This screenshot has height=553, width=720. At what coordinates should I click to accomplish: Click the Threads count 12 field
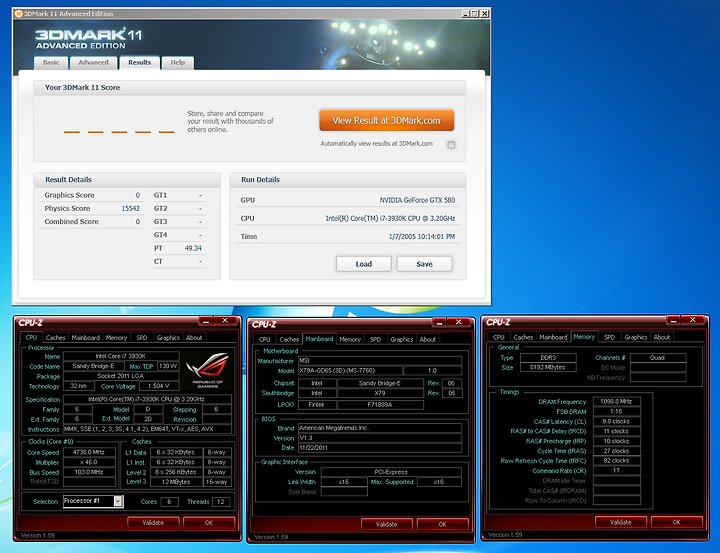[x=220, y=502]
